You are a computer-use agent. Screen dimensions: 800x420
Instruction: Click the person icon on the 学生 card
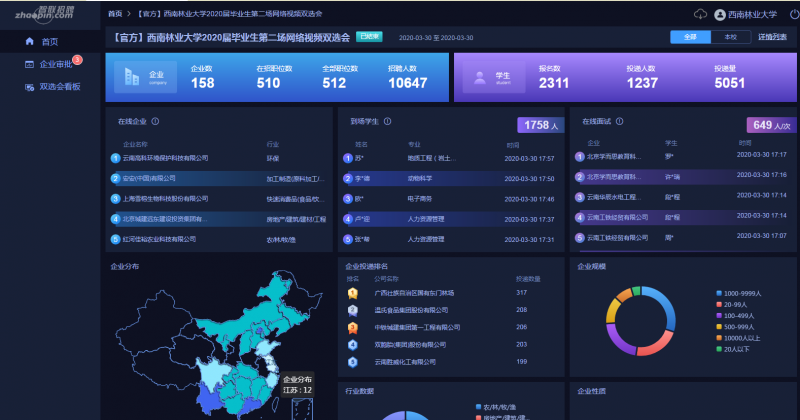pos(480,77)
